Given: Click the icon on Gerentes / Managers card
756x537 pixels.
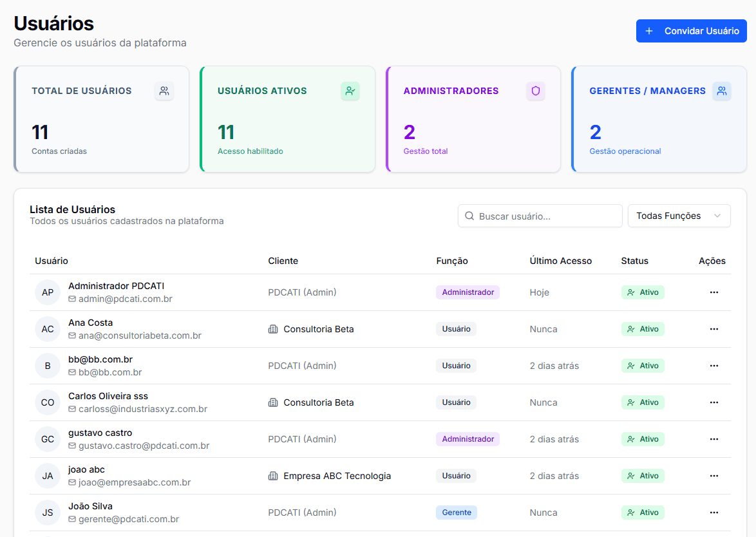Looking at the screenshot, I should (x=722, y=91).
